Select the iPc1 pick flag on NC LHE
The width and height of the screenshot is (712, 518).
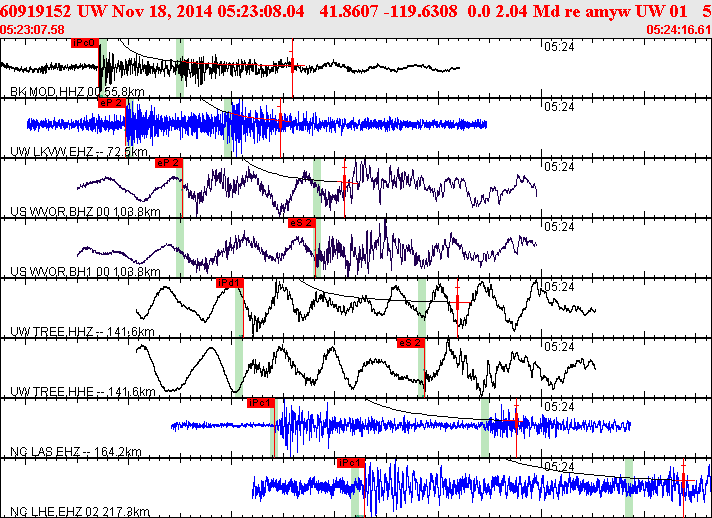(351, 463)
